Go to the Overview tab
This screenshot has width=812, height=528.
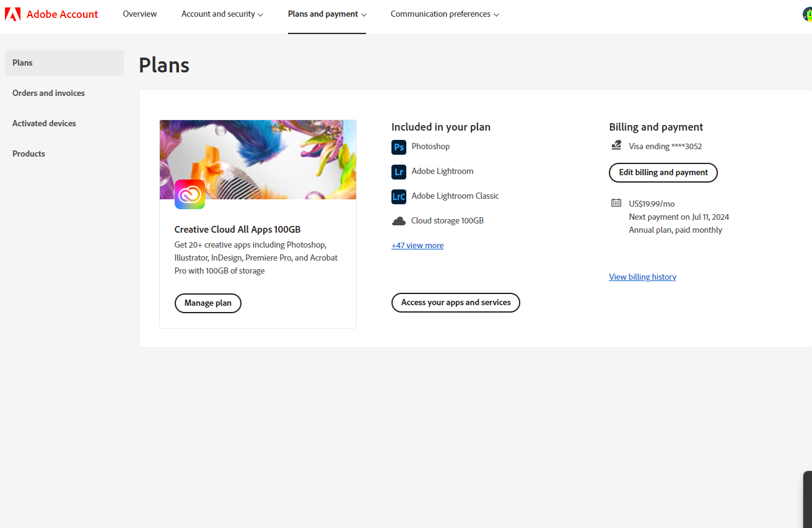point(140,14)
